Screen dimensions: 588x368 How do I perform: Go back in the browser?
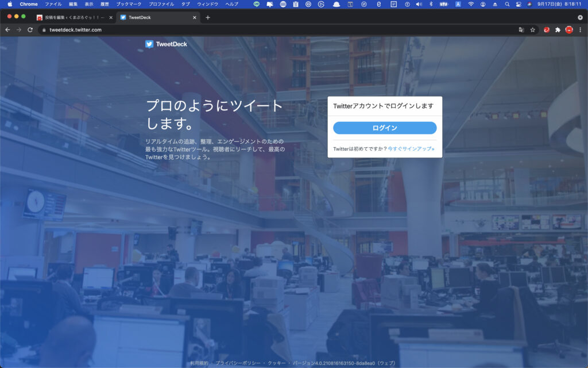[7, 30]
